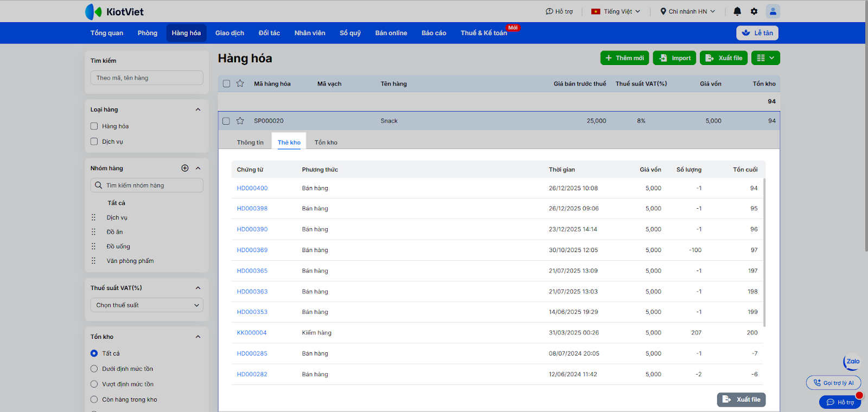Click the Theo mã, tên hàng search field
Viewport: 868px width, 412px height.
[146, 78]
